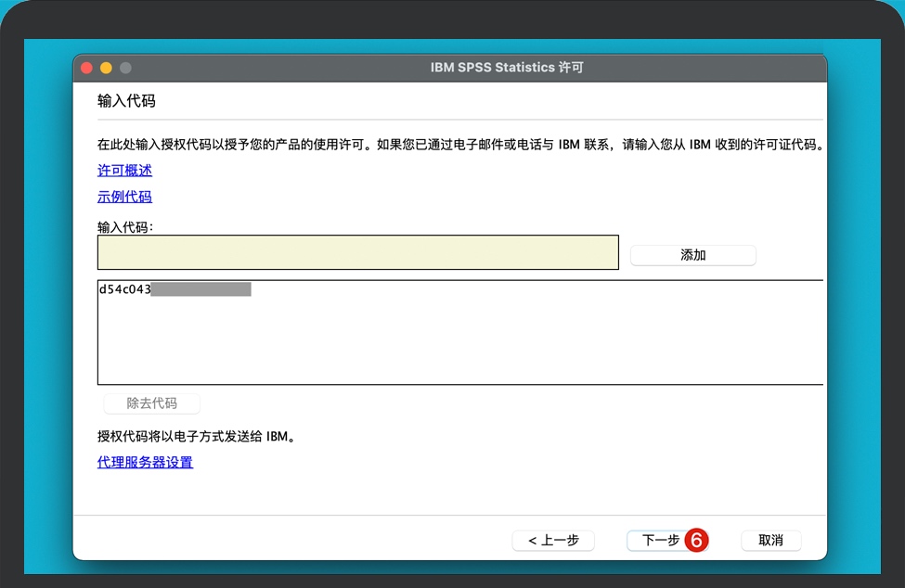Open the 许可概述 link

124,171
